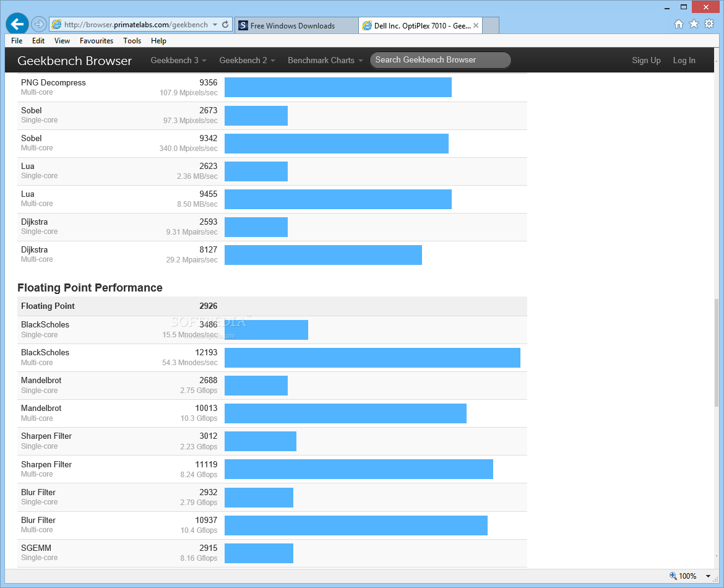Screen dimensions: 724x588
Task: Click the Geekbench Browser brand link
Action: click(x=74, y=61)
